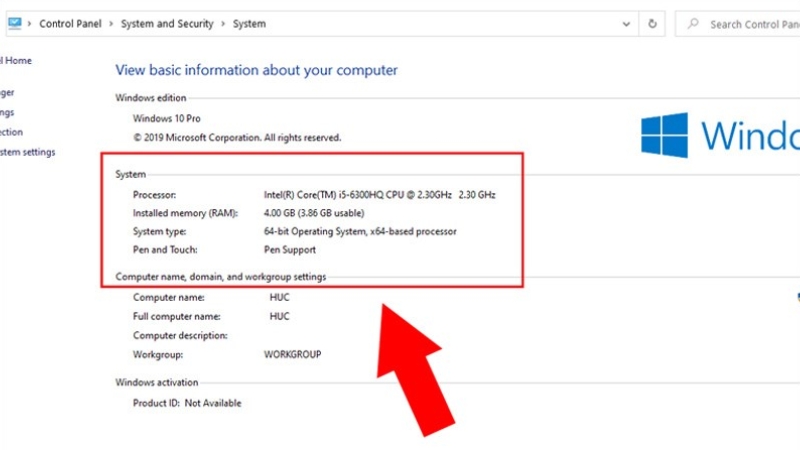Open address bar history dropdown arrow
800x450 pixels.
click(625, 24)
